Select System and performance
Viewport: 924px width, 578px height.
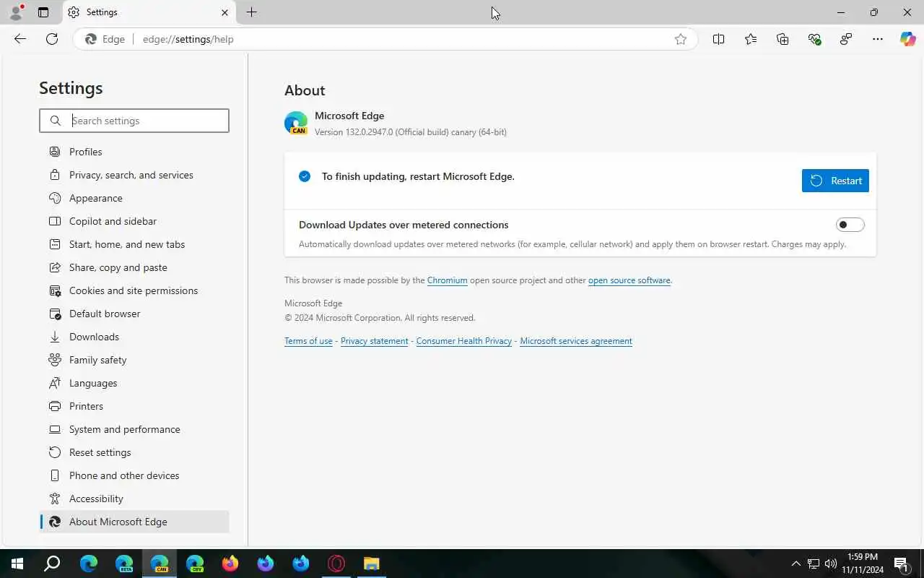(x=134, y=429)
